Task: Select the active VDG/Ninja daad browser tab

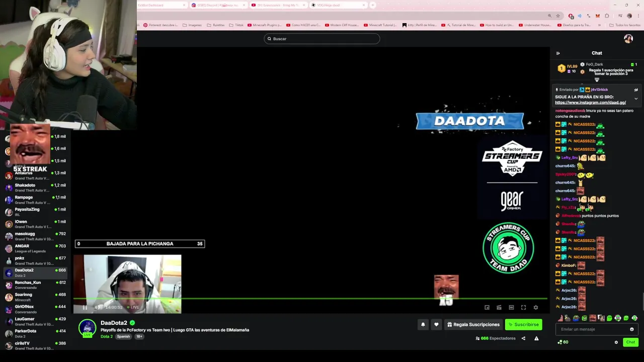Action: (338, 5)
